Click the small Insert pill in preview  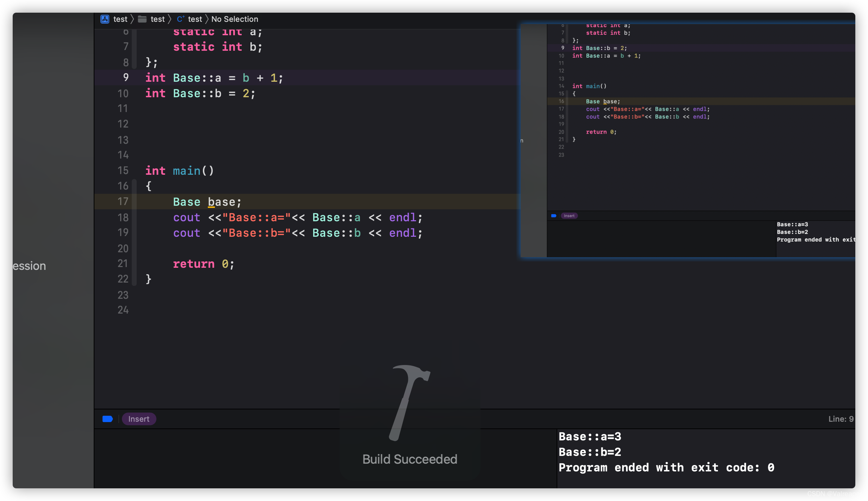coord(569,216)
